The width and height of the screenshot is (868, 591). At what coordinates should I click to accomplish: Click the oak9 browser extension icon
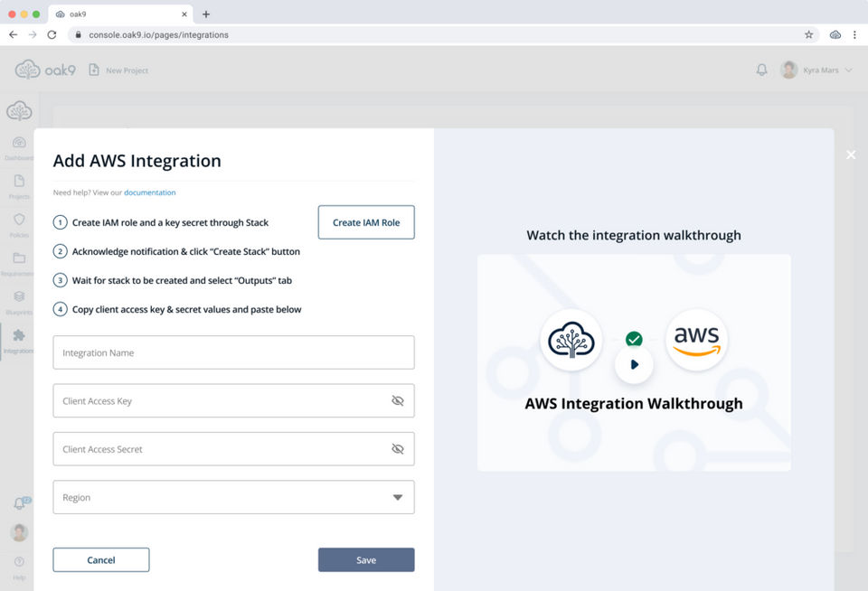point(835,35)
